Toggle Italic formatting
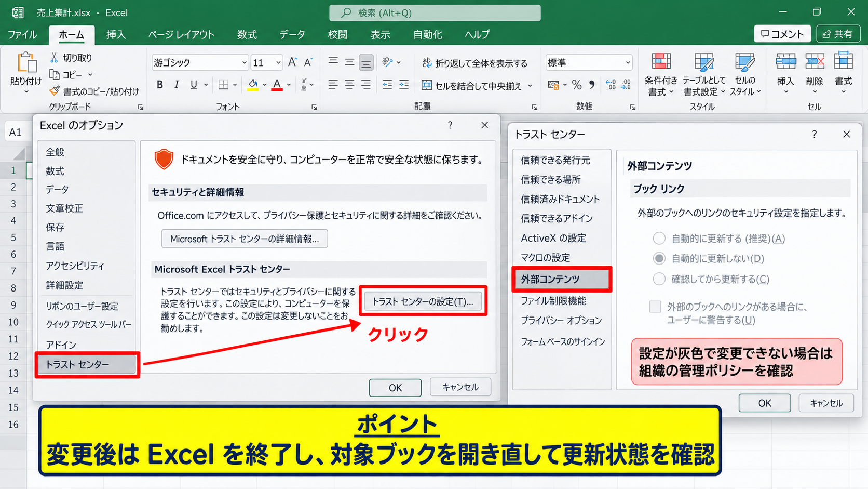This screenshot has width=868, height=489. coord(177,84)
